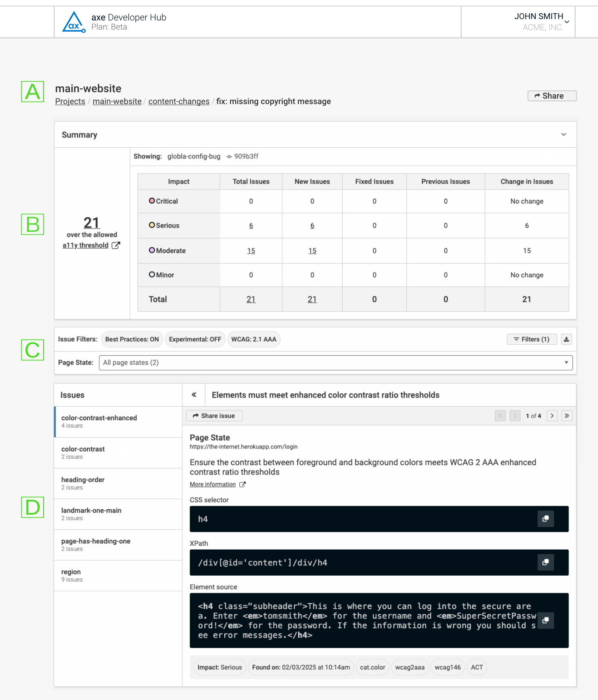This screenshot has width=598, height=700.
Task: Open the Filters (1) button
Action: pos(531,339)
